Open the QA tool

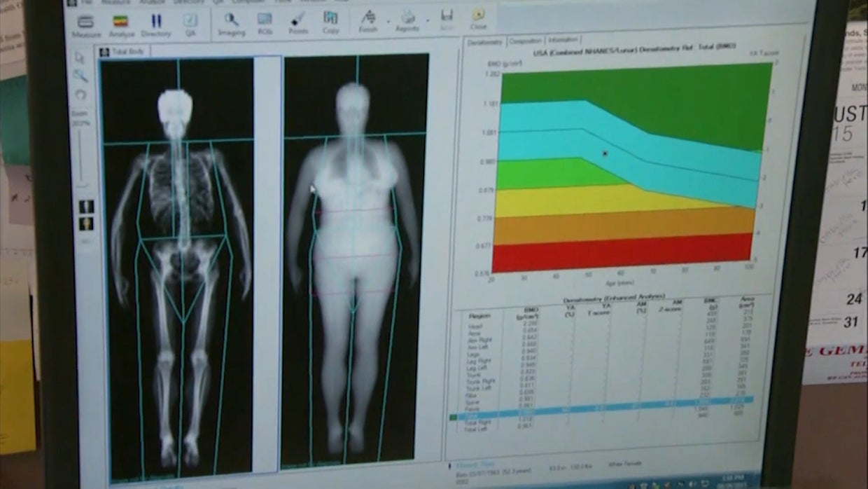[190, 21]
